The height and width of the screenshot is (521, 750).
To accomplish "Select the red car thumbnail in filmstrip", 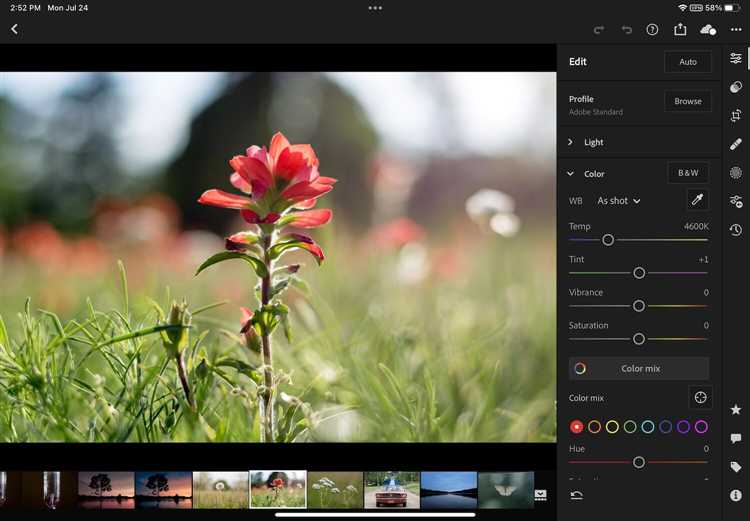I will click(x=392, y=490).
